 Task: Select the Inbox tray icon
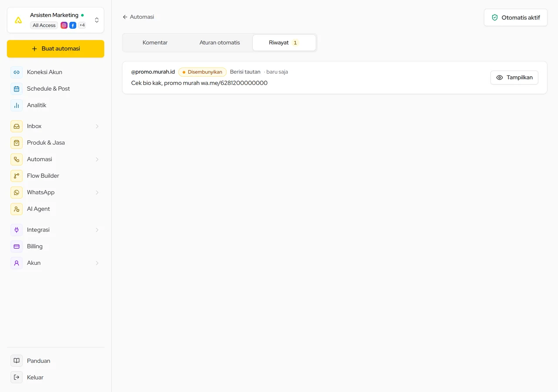pos(17,126)
